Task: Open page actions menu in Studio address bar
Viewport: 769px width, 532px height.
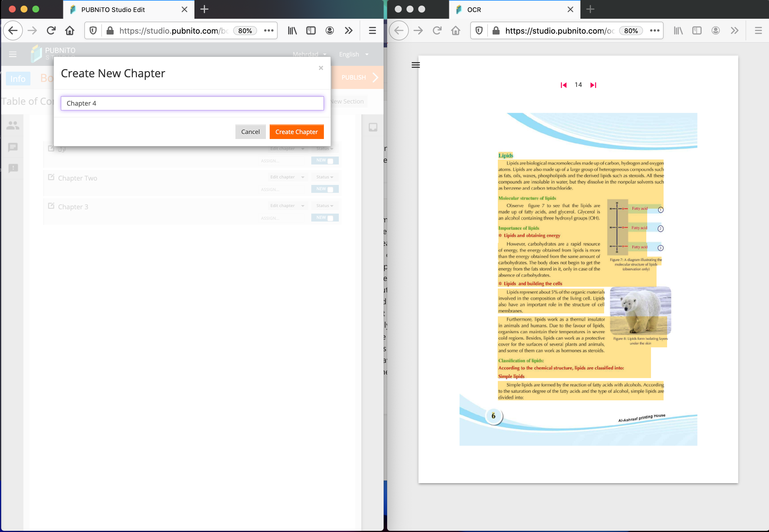Action: pos(269,31)
